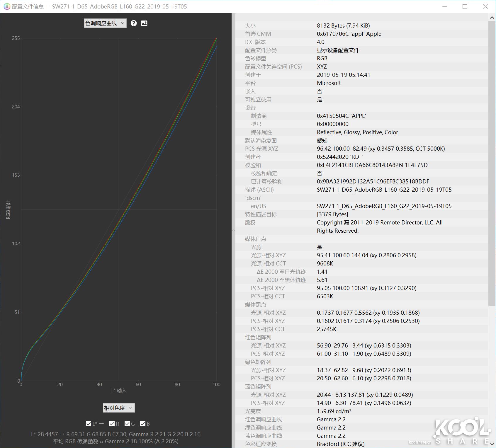Click the help question mark icon
Image resolution: width=496 pixels, height=448 pixels.
133,23
